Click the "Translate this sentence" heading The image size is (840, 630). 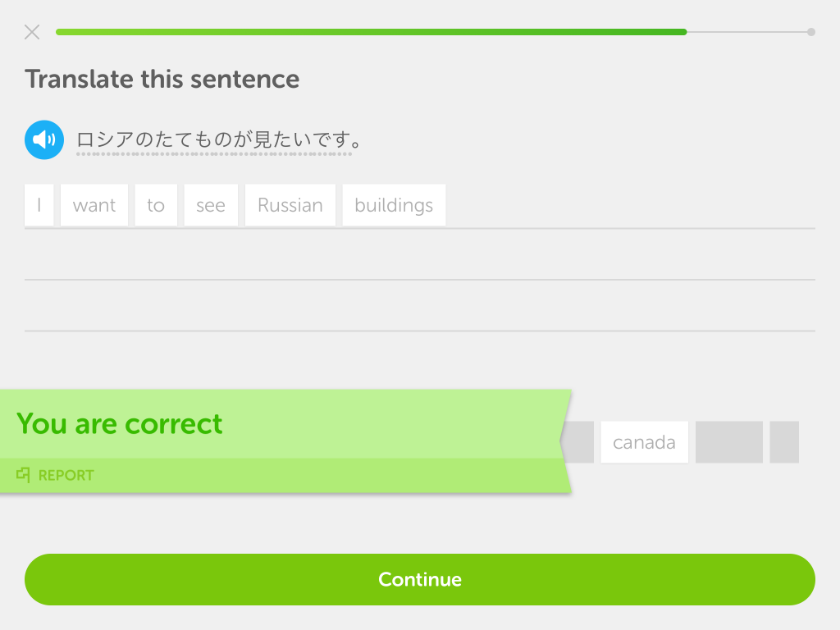click(162, 80)
